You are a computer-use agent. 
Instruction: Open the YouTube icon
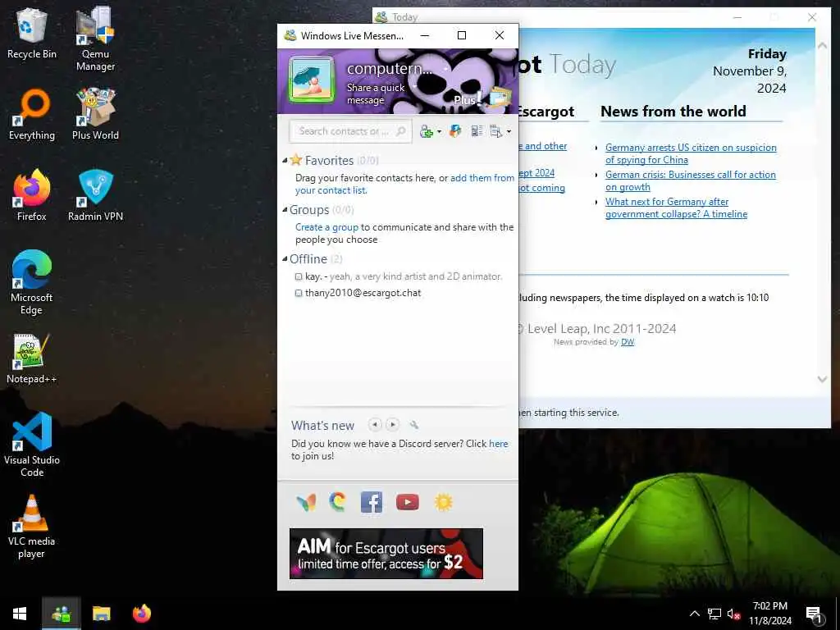(x=407, y=502)
